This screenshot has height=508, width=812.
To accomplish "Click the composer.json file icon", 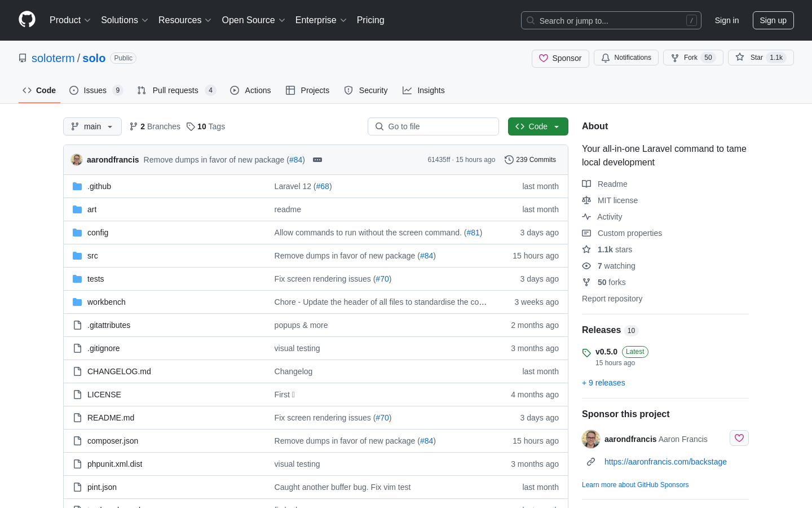I will click(77, 441).
